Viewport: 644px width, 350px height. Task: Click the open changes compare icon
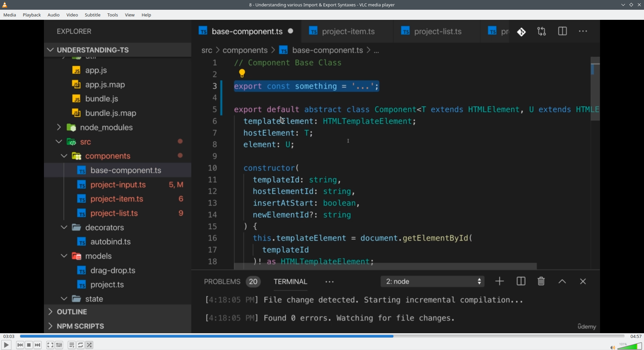(x=542, y=32)
